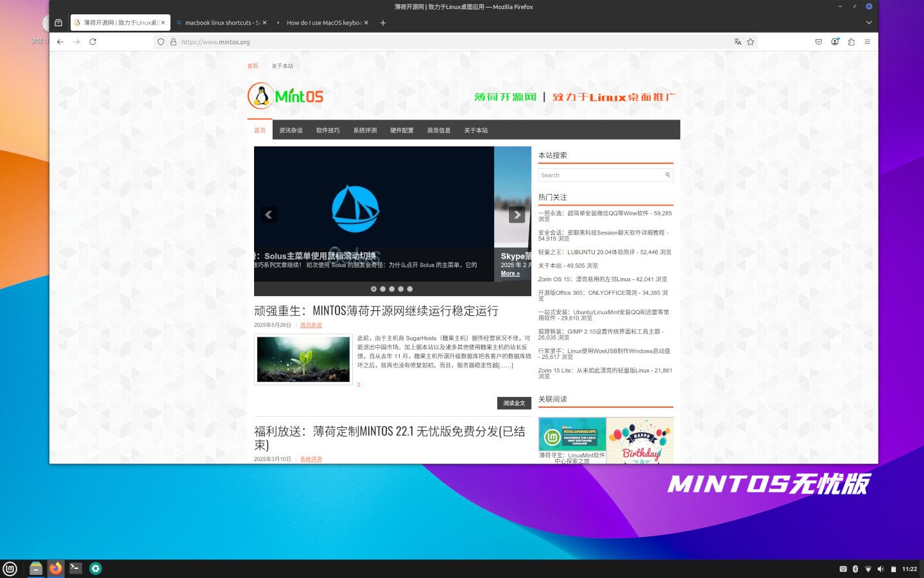Open the Terminal from the taskbar

[x=76, y=568]
